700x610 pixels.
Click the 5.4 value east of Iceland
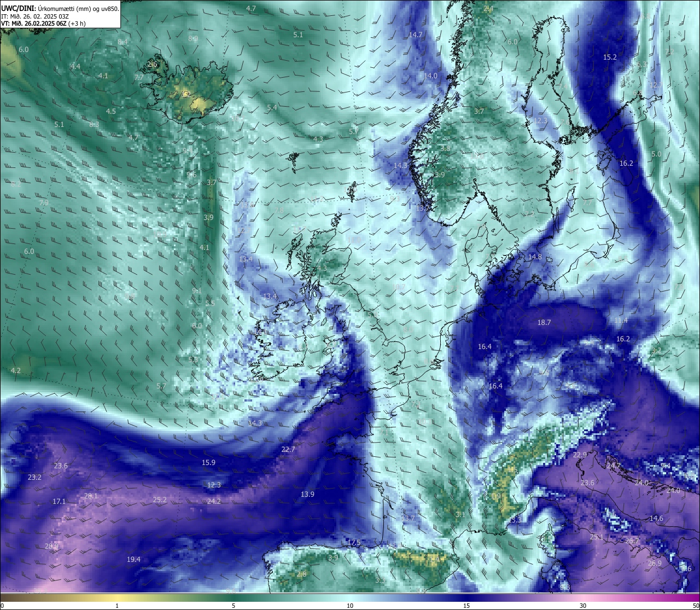pyautogui.click(x=272, y=108)
